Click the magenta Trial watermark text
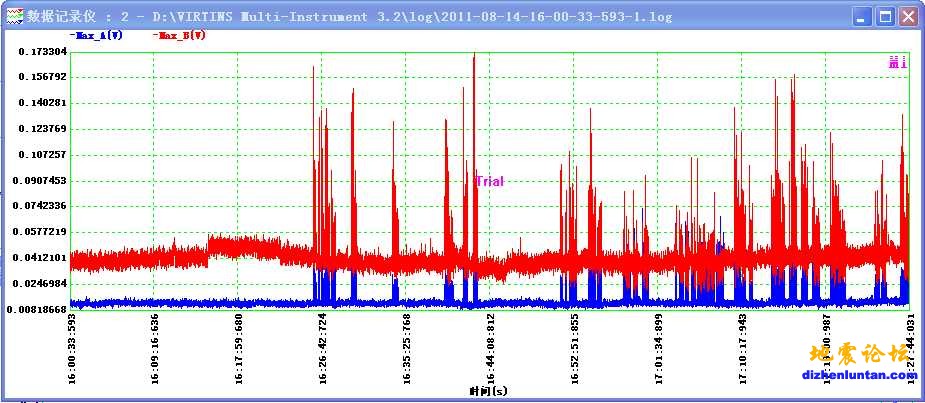The image size is (925, 403). (489, 181)
